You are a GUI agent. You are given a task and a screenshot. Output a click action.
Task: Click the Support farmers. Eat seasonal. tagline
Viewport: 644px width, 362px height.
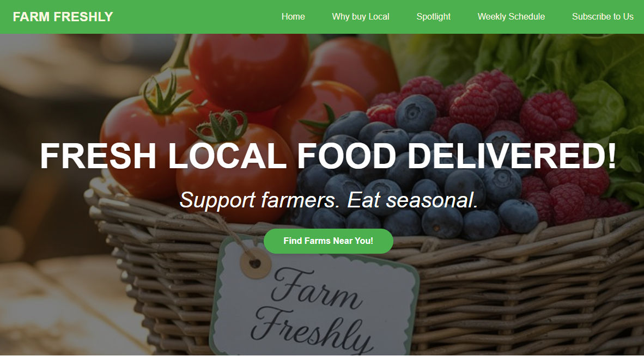coord(329,200)
